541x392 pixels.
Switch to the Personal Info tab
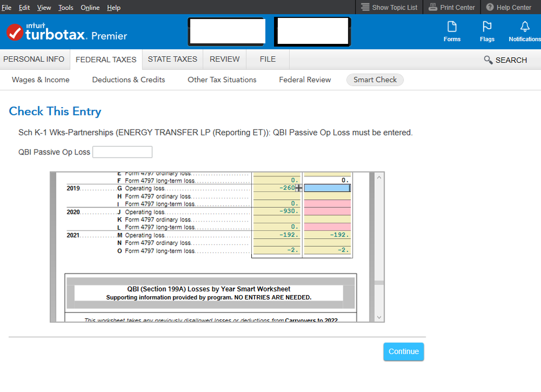pos(34,60)
